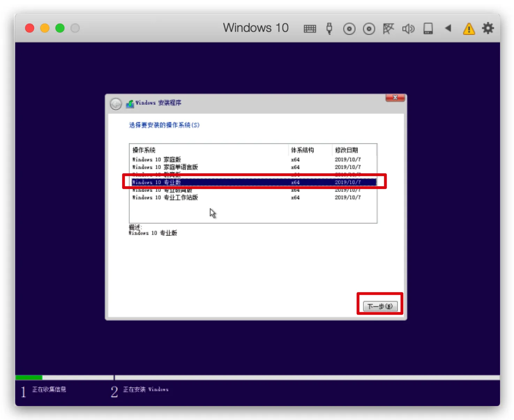Click the yellow minimize button of the VM window
The height and width of the screenshot is (420, 514).
tap(45, 28)
